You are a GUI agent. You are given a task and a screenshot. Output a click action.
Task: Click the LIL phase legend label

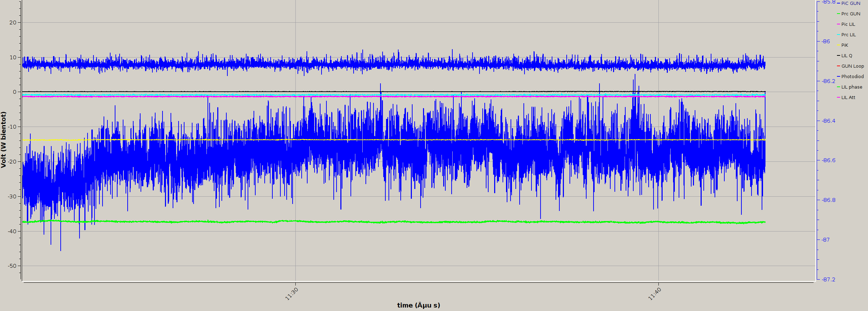[852, 87]
